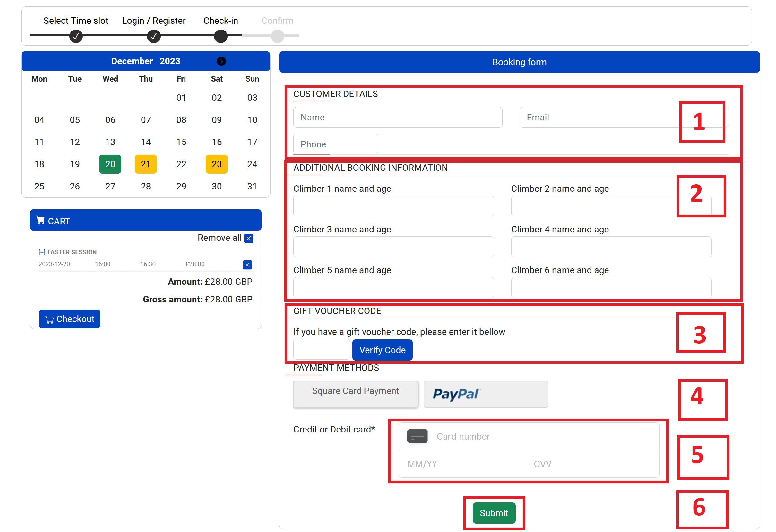Click the card icon beside Card number
The image size is (776, 532).
417,436
